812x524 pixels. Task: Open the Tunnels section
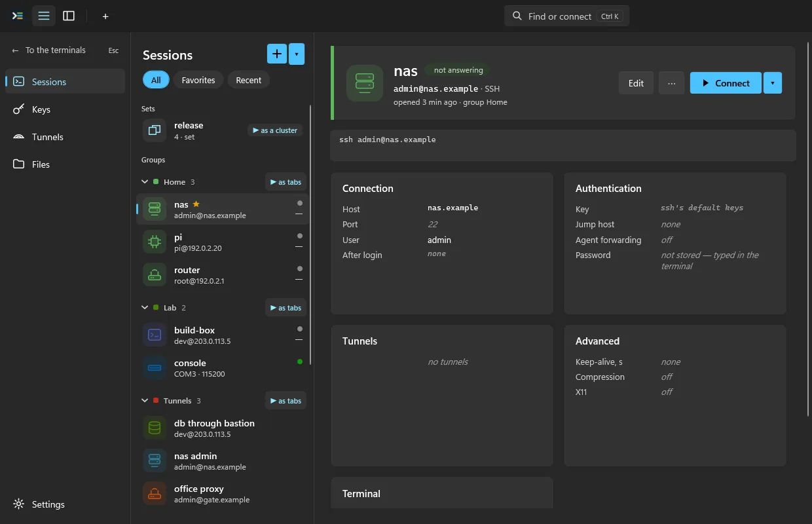click(x=65, y=137)
